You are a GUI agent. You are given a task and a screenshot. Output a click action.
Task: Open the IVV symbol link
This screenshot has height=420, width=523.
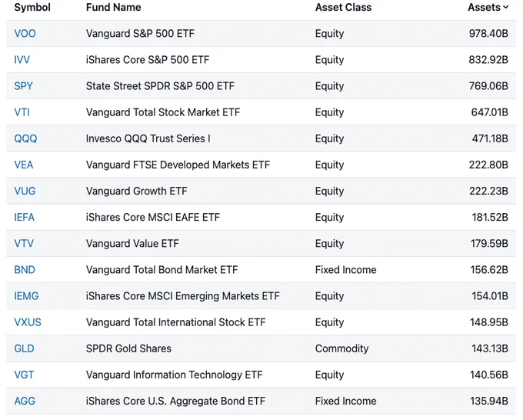[x=22, y=60]
